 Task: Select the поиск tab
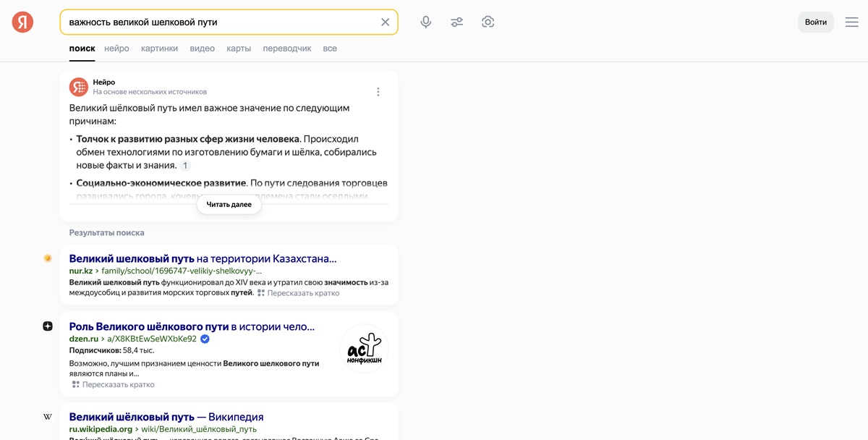coord(82,48)
